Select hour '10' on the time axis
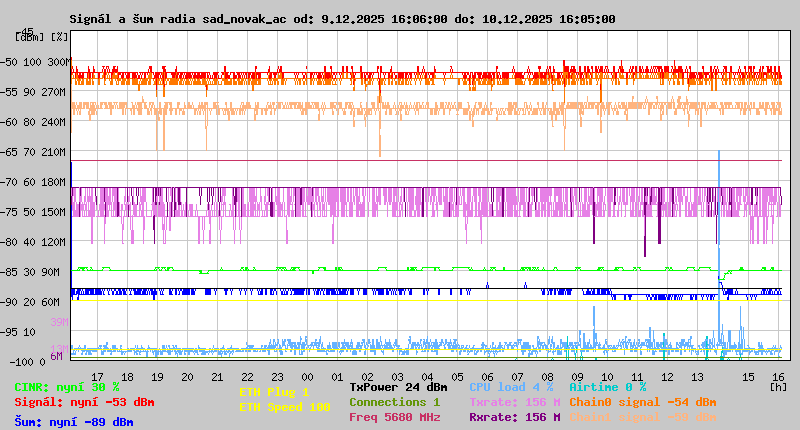 coord(607,377)
